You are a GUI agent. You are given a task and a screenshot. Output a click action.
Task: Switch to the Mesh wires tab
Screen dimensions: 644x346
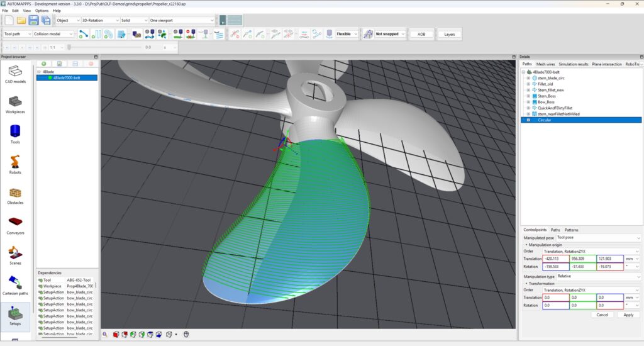pos(545,64)
